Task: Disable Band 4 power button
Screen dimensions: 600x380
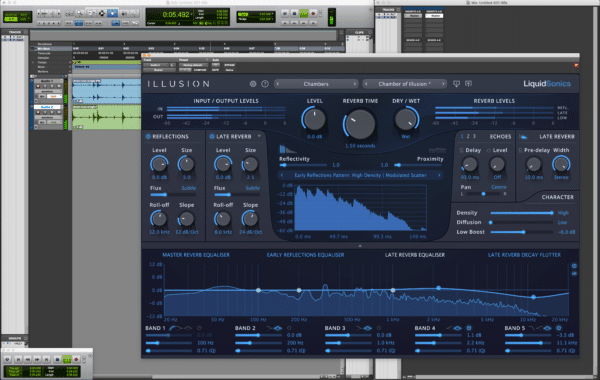Action: [x=469, y=328]
